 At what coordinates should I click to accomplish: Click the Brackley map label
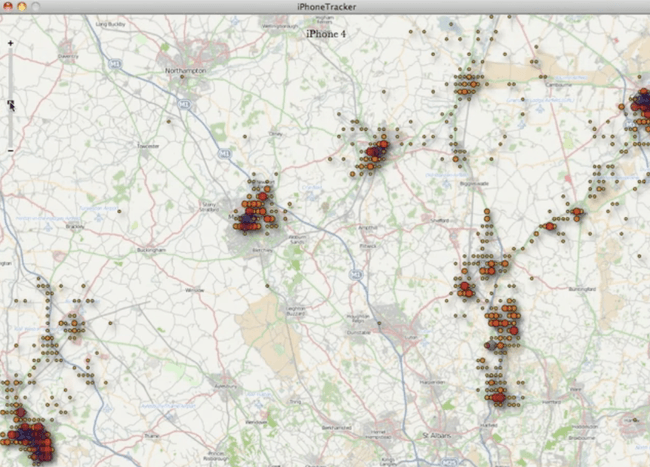75,227
